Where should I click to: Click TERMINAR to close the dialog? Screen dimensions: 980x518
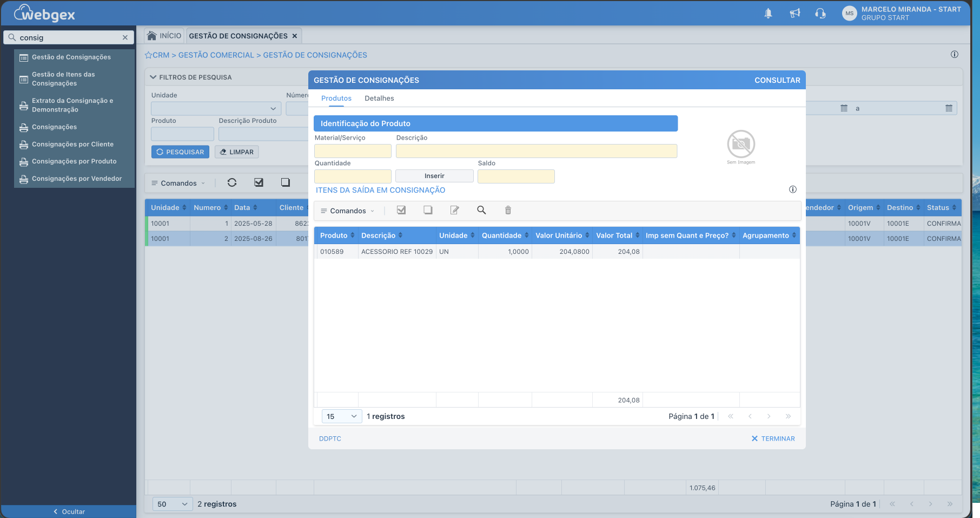(773, 439)
